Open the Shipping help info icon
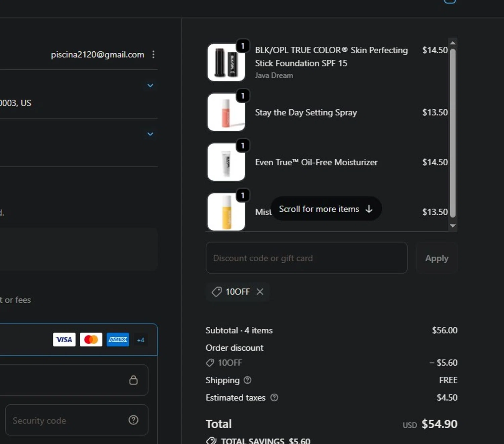504x444 pixels. [247, 380]
